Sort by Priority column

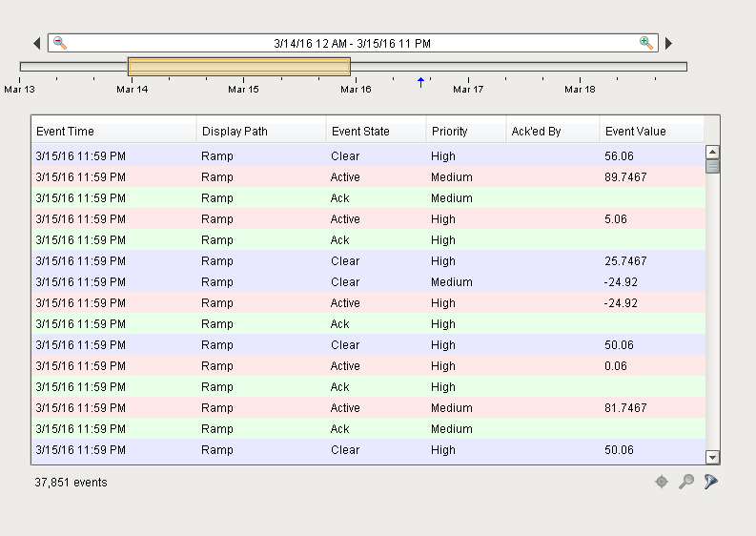(x=466, y=132)
